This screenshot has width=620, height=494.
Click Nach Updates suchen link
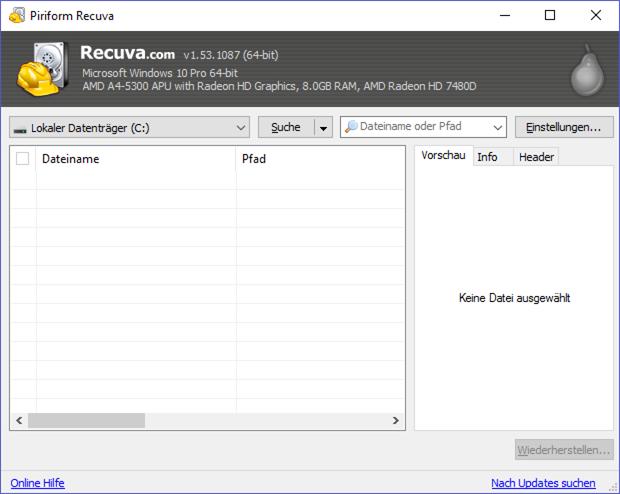[x=543, y=483]
